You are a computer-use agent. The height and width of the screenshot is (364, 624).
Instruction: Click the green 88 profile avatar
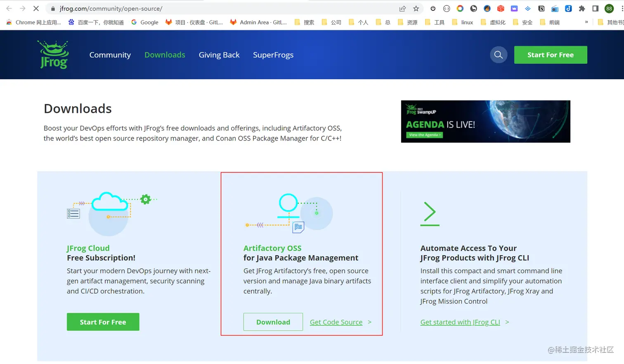pyautogui.click(x=609, y=8)
